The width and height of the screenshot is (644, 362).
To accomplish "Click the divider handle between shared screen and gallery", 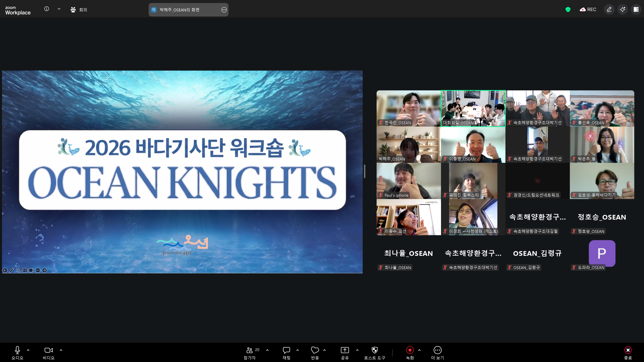I will 365,171.
